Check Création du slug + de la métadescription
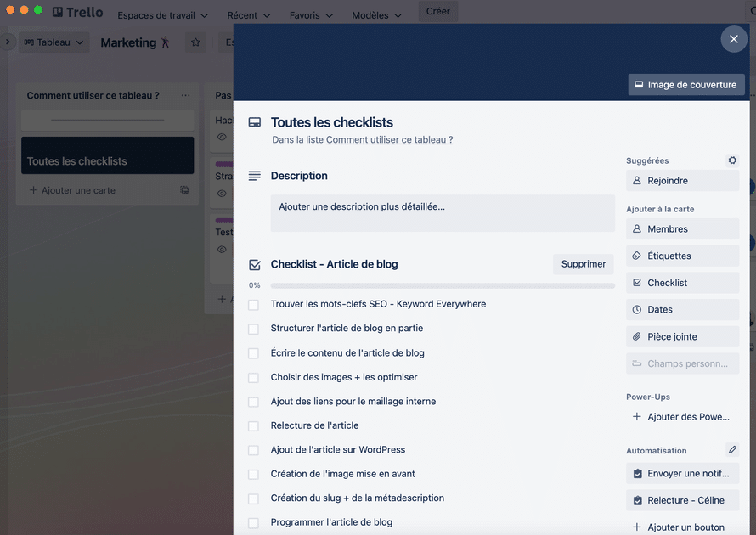Image resolution: width=756 pixels, height=535 pixels. 253,498
